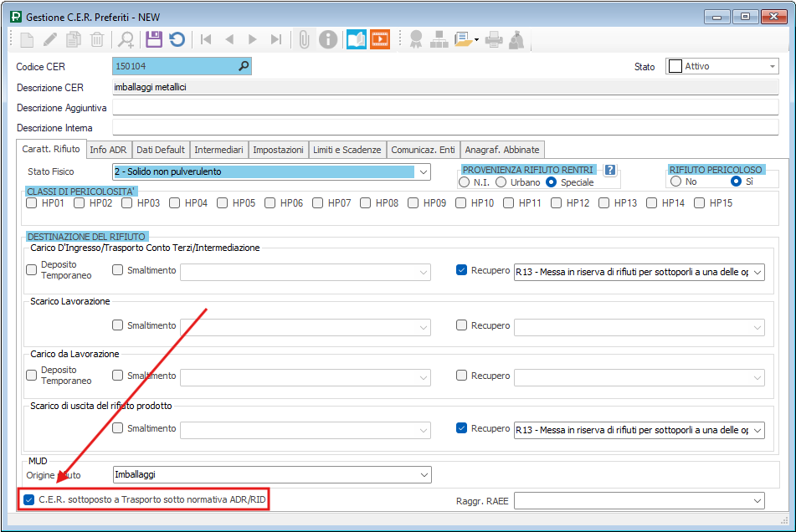Click the Info circle icon in toolbar
This screenshot has height=532, width=796.
pos(328,39)
